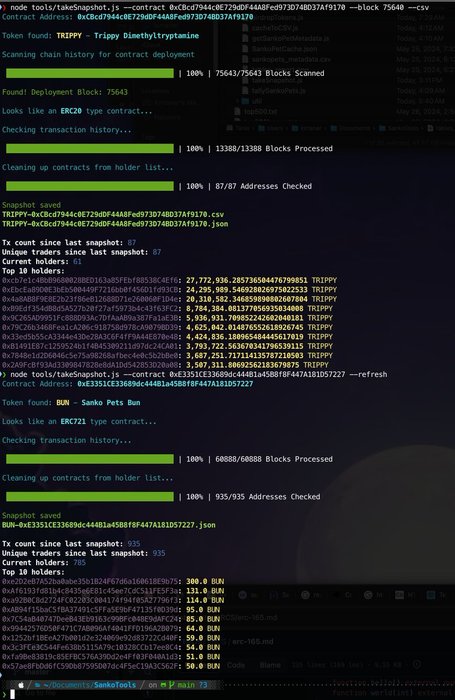This screenshot has width=455, height=700.
Task: Click the Apple logo icon in the shell prompt
Action: 21,685
